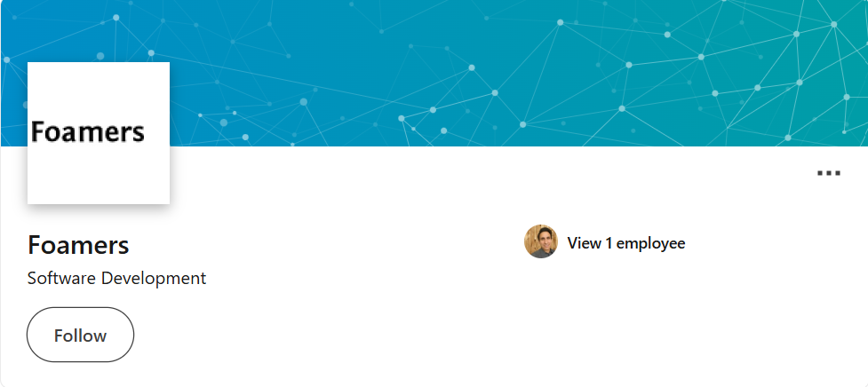
Task: Follow the Foamers company page
Action: click(x=80, y=335)
